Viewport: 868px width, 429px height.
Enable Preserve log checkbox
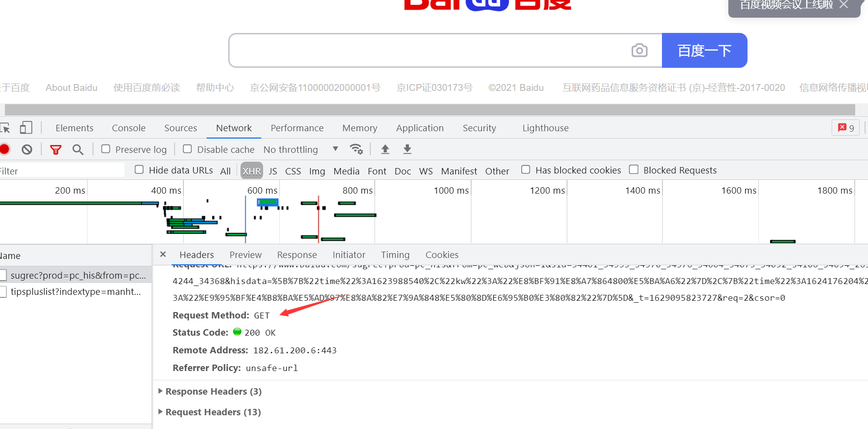tap(106, 149)
